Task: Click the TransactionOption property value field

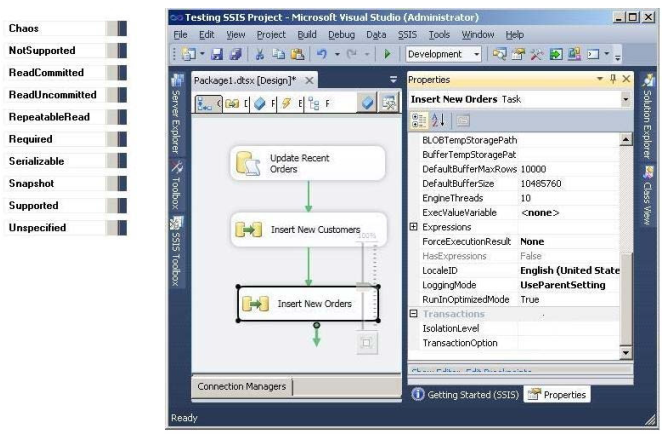Action: click(569, 343)
